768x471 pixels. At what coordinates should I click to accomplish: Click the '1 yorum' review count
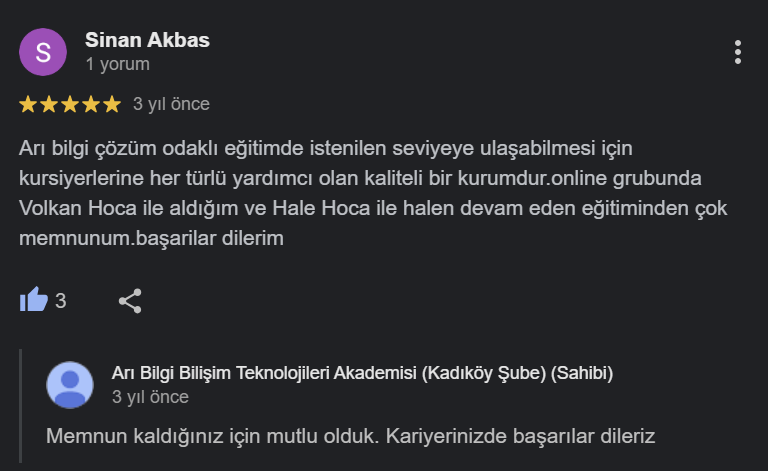(x=117, y=64)
